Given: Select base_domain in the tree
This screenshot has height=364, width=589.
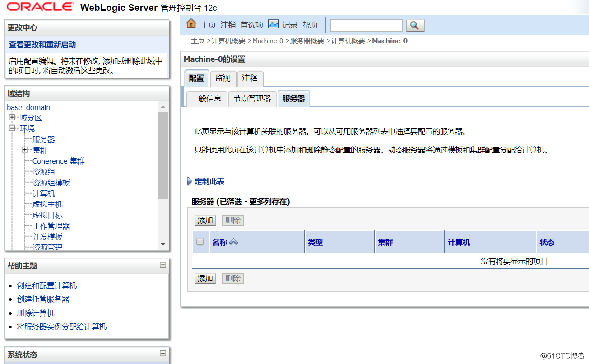Looking at the screenshot, I should tap(28, 107).
